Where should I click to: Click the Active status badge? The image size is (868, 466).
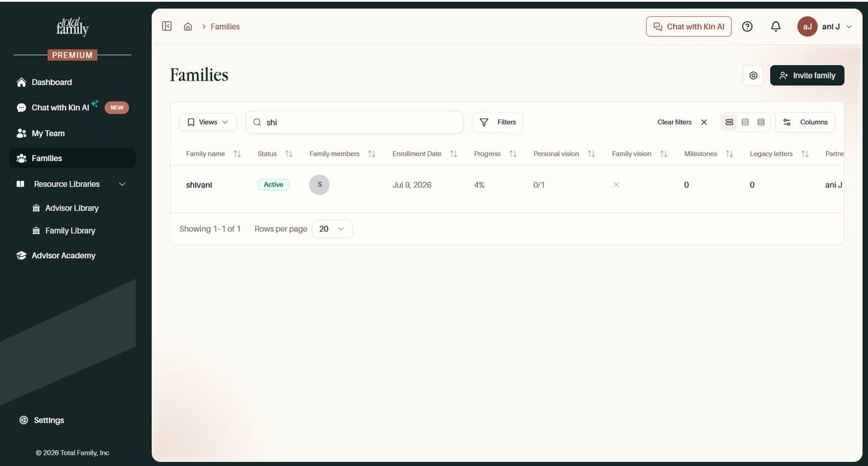[x=273, y=185]
